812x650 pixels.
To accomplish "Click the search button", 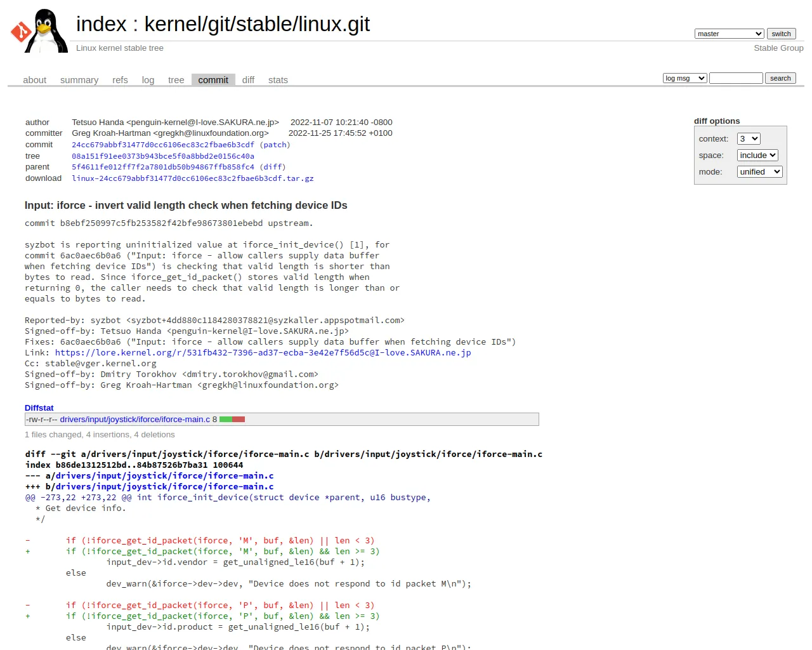I will tap(780, 78).
